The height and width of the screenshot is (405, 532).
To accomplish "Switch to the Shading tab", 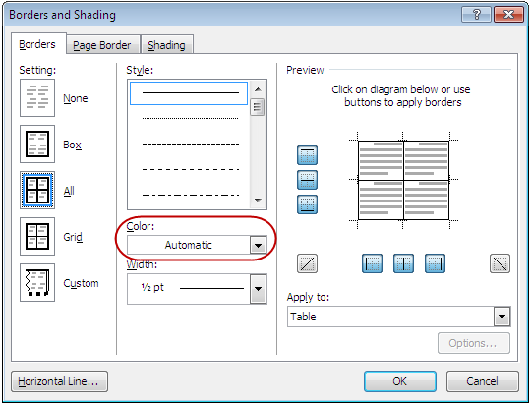I will (x=166, y=45).
